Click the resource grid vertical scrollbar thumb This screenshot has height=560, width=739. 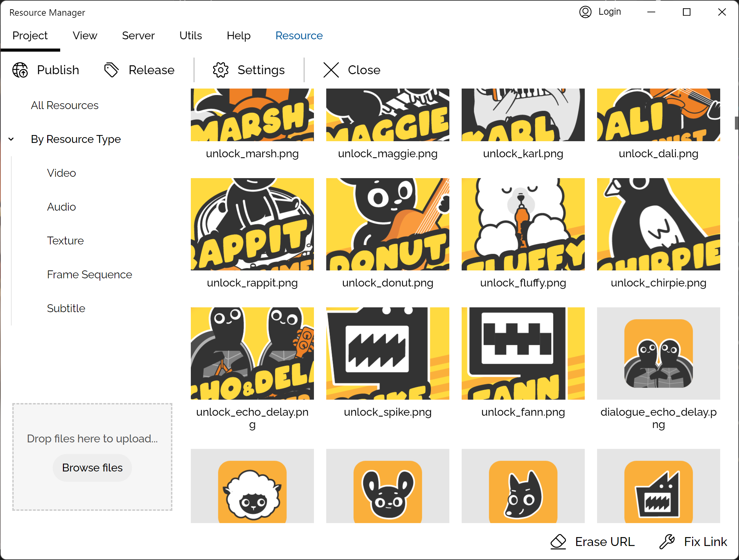click(x=737, y=123)
